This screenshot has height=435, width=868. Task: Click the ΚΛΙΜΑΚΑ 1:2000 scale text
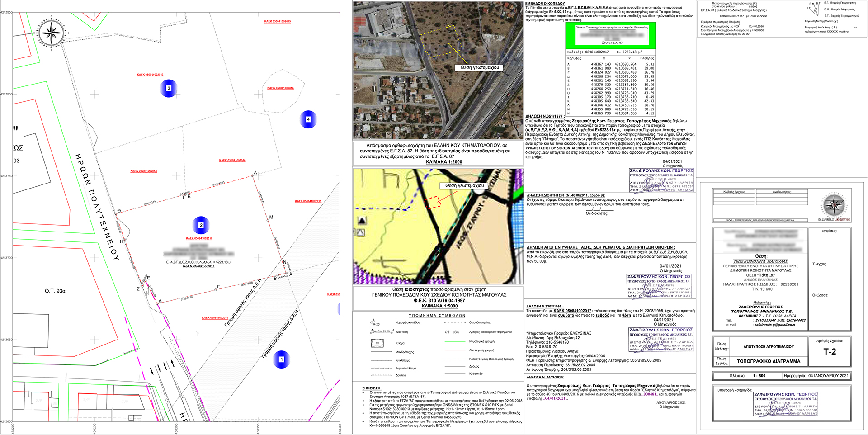tap(444, 162)
